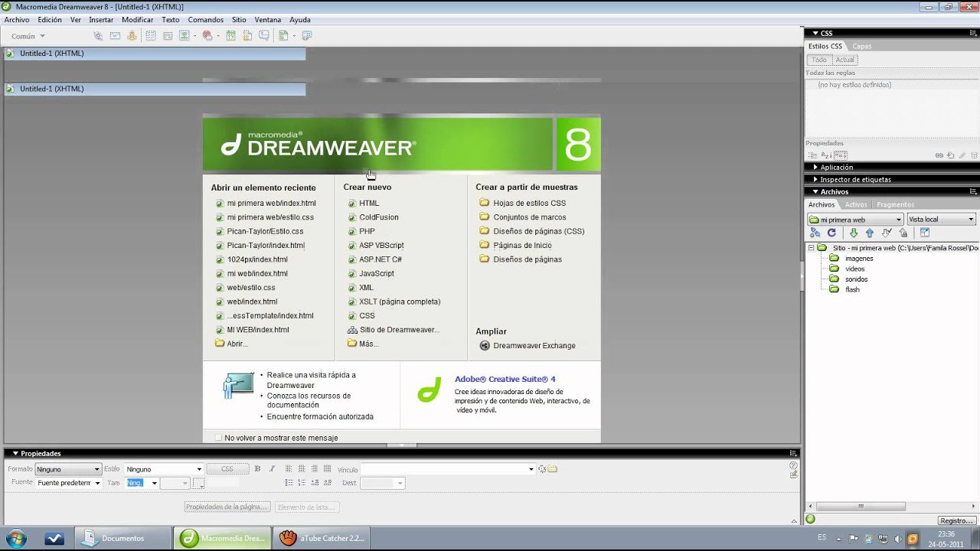The width and height of the screenshot is (980, 551).
Task: Switch to the Capas tab
Action: (x=861, y=47)
